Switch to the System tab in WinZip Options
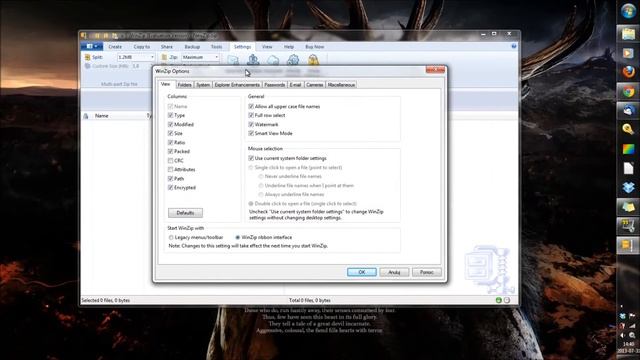640x360 pixels. click(x=203, y=85)
